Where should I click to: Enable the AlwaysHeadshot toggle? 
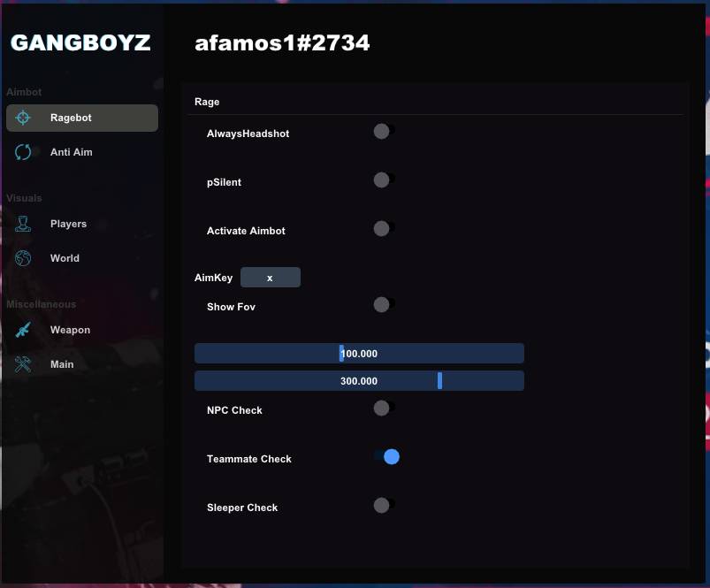click(384, 131)
